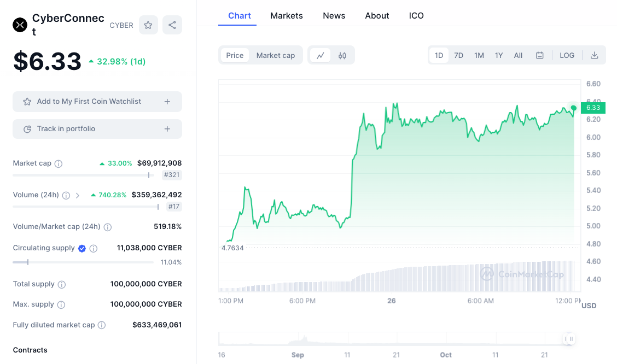This screenshot has height=364, width=617.
Task: Select the 7D time range button
Action: tap(459, 55)
